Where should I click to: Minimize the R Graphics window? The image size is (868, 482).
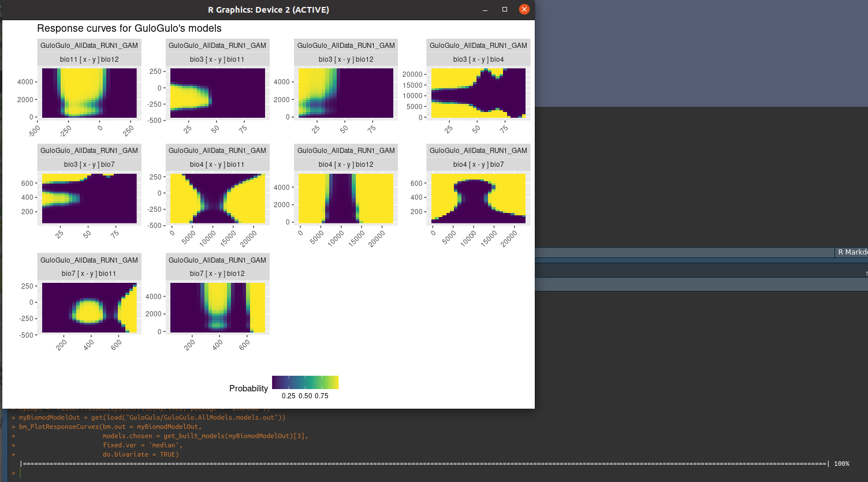[x=484, y=9]
